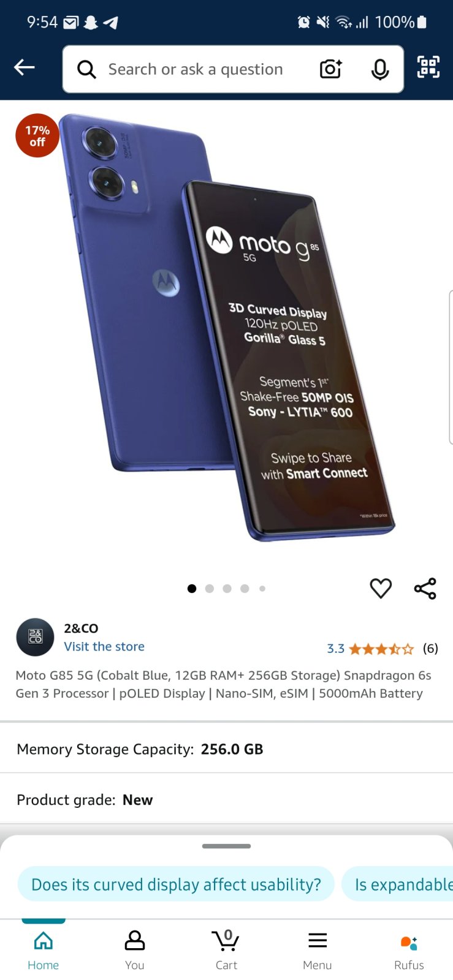Click the Visit the store link
Viewport: 453px width, 980px height.
[104, 647]
